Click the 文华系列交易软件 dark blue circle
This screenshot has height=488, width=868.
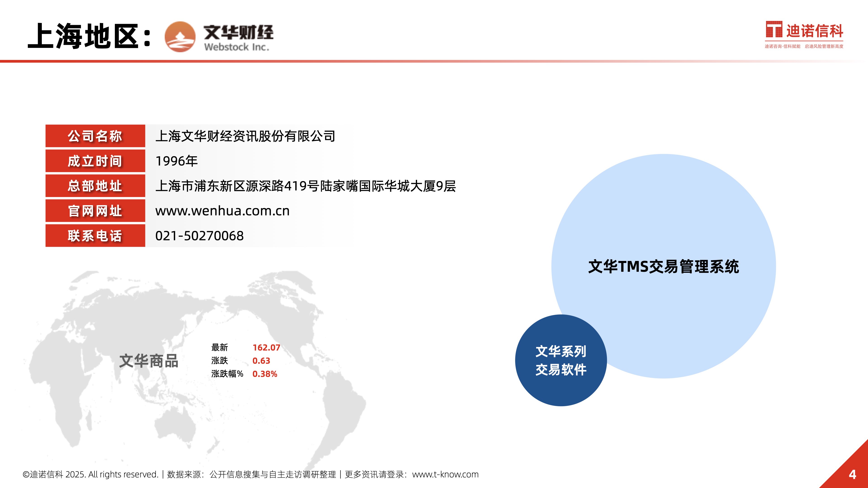[561, 360]
